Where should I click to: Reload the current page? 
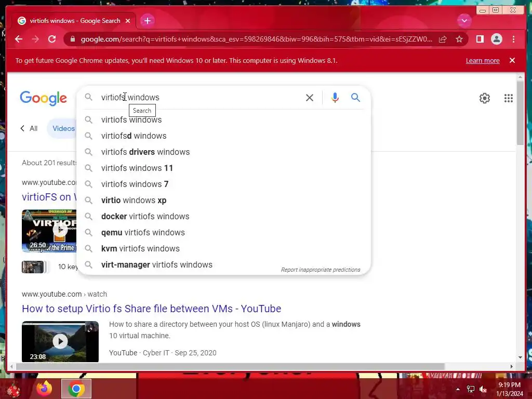pos(52,39)
